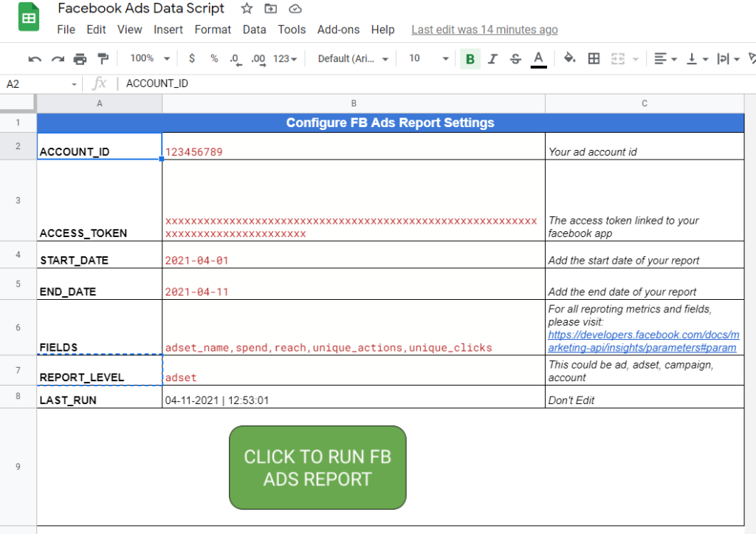
Task: Open the font size 10 dropdown
Action: point(429,58)
